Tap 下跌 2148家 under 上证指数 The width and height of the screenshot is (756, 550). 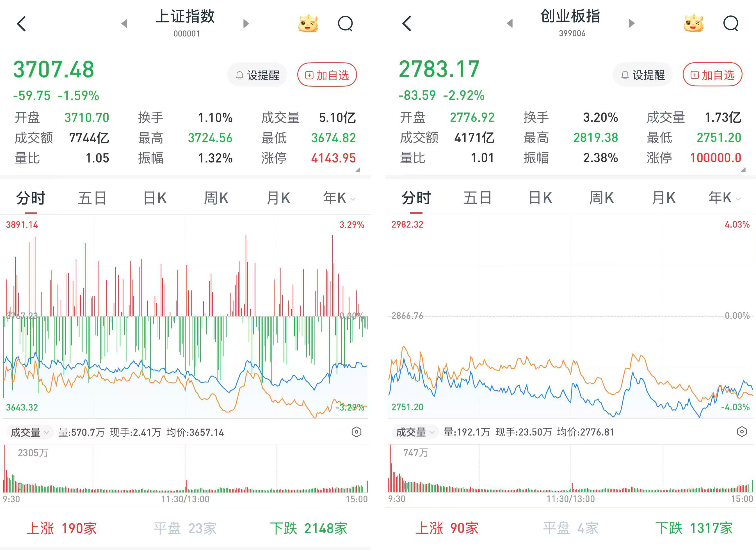pos(309,528)
